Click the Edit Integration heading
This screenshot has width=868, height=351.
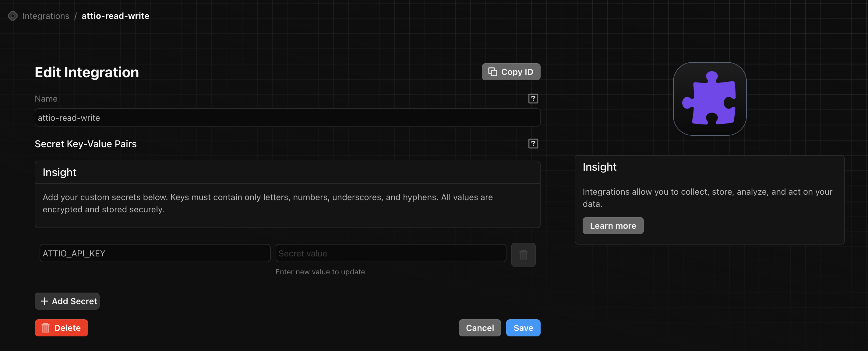[x=87, y=72]
